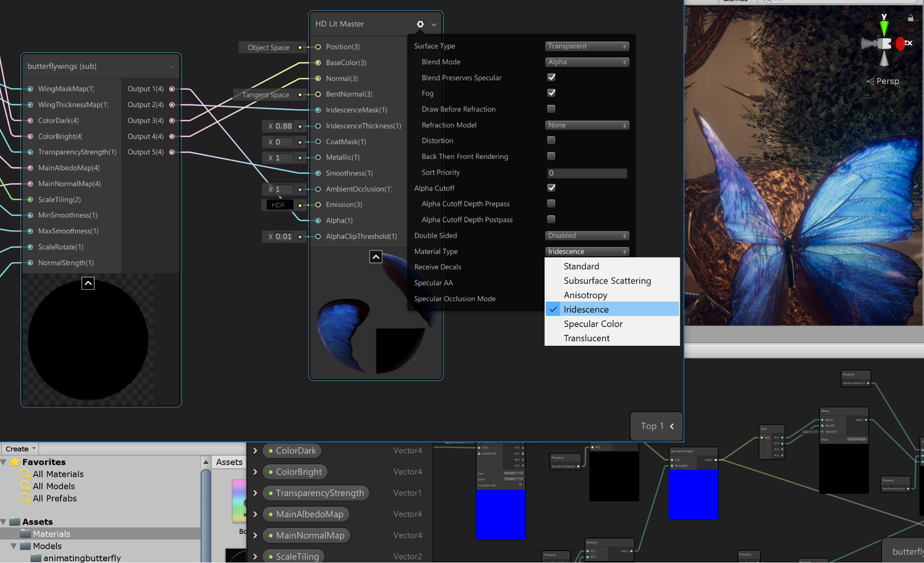Screen dimensions: 924x563
Task: Click the X axis red gizmo cone
Action: [900, 44]
